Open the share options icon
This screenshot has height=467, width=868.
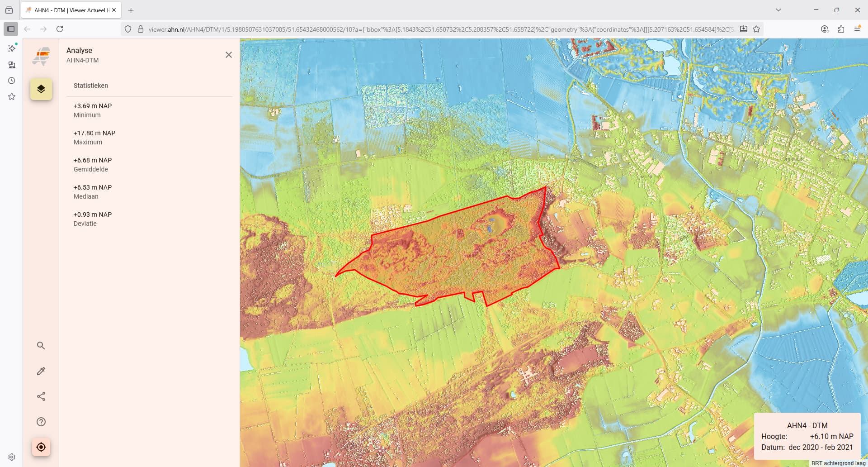pos(41,396)
